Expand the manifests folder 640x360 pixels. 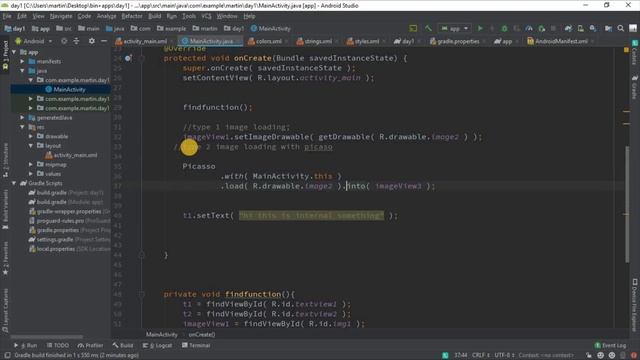click(x=23, y=61)
